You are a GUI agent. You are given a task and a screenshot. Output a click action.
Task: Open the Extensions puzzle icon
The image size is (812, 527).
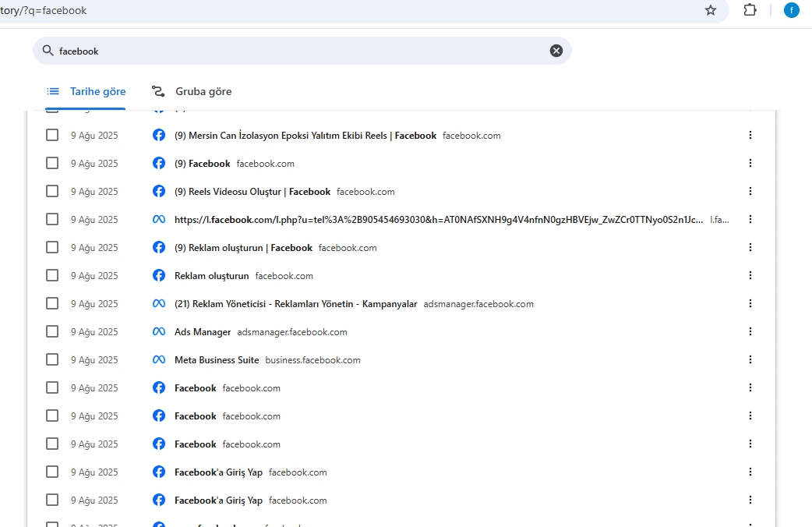(750, 10)
